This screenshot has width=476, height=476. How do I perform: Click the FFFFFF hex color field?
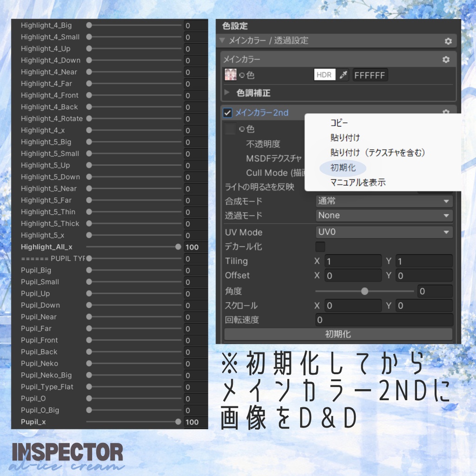coord(370,75)
